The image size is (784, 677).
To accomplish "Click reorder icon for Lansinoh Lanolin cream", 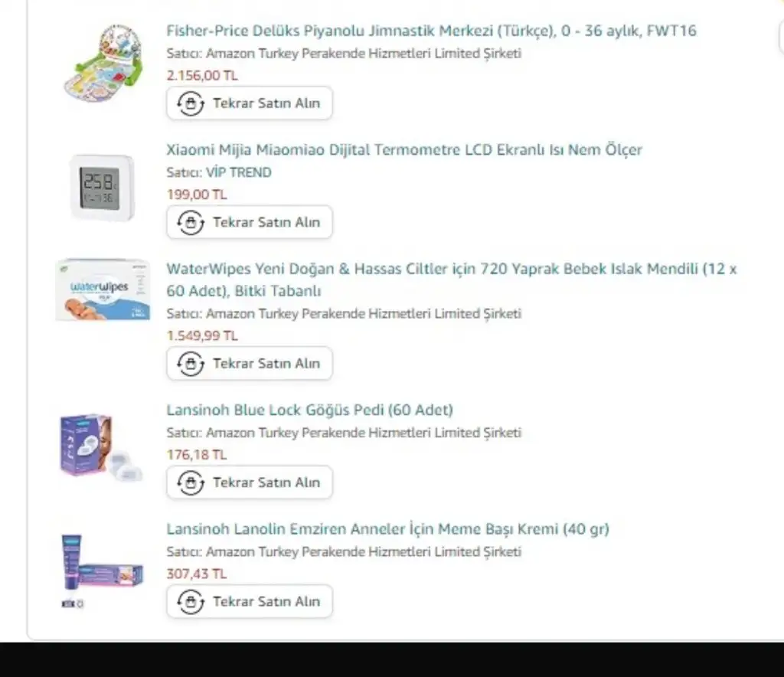I will [x=191, y=602].
